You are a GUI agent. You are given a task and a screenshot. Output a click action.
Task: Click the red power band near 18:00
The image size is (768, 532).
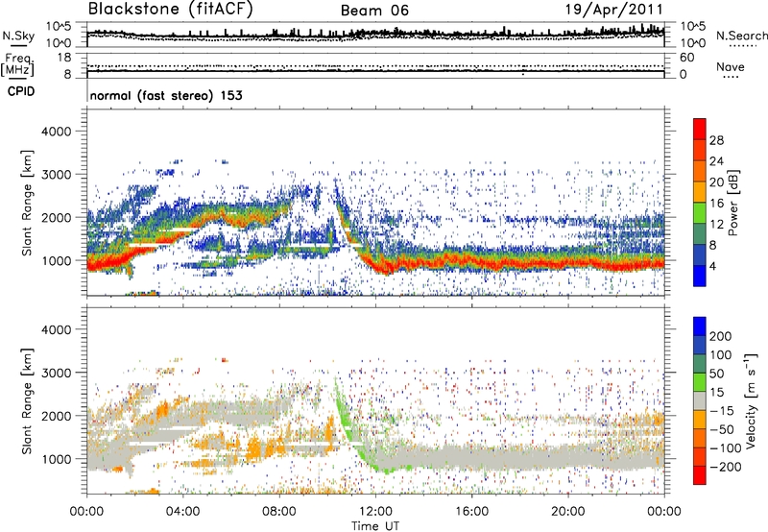519,261
